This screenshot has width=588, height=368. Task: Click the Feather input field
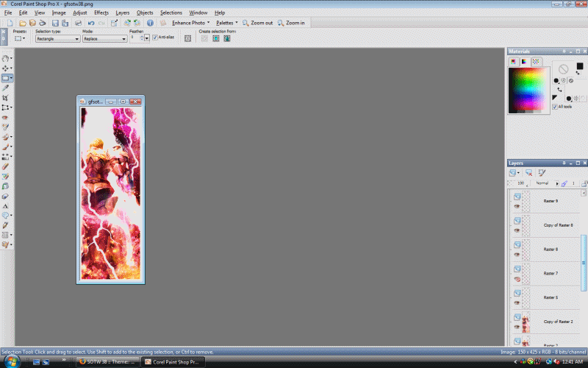[x=135, y=38]
